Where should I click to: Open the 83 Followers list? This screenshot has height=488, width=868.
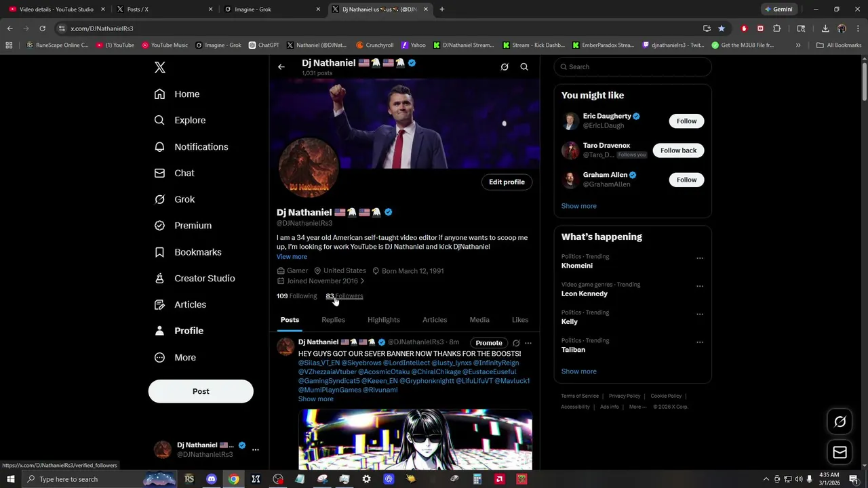pos(344,296)
